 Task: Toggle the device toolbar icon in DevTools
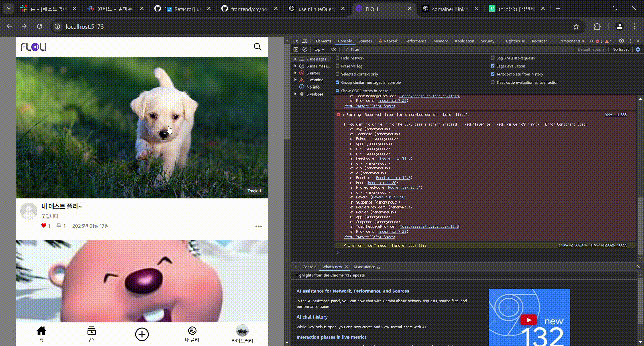click(x=305, y=41)
